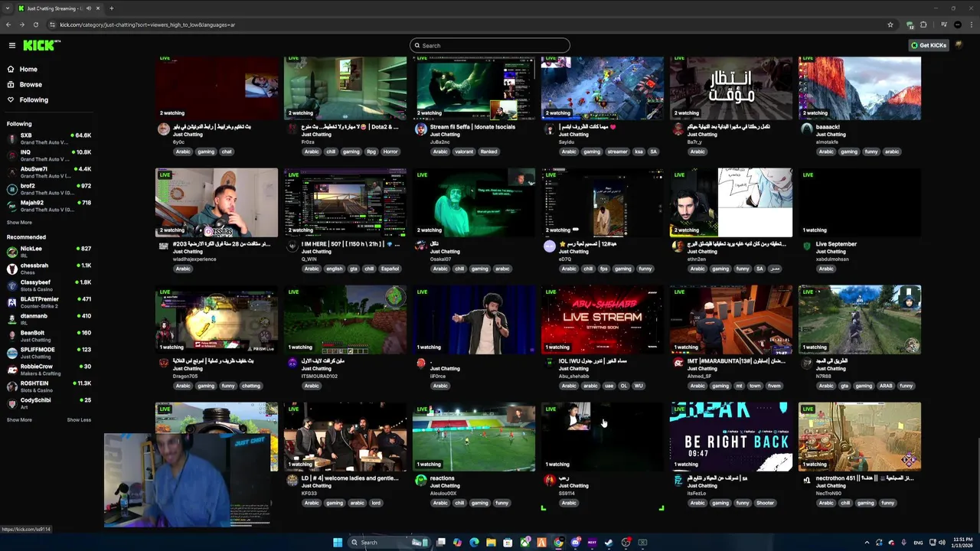Open Browse in sidebar
Screen dimensions: 980x551
[31, 84]
